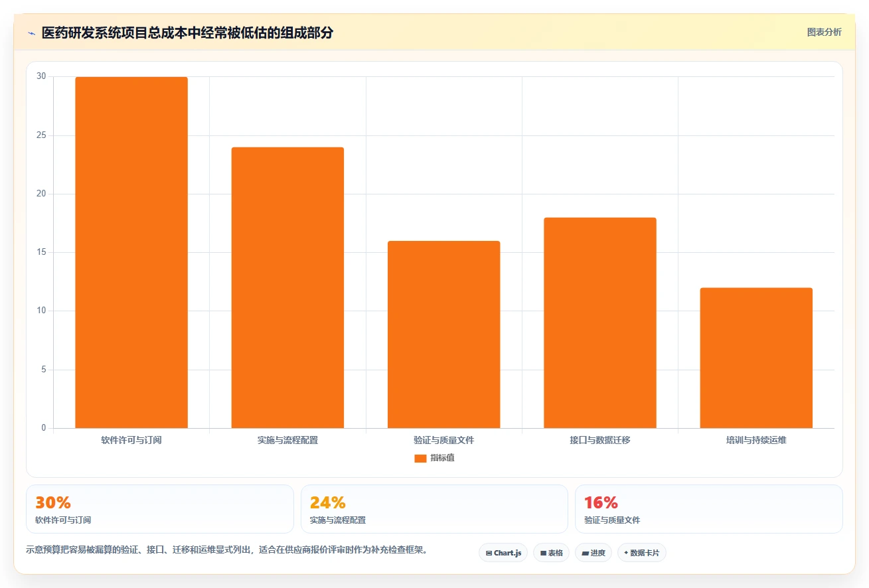Click the x-axis label 实施与流程配置

click(287, 440)
